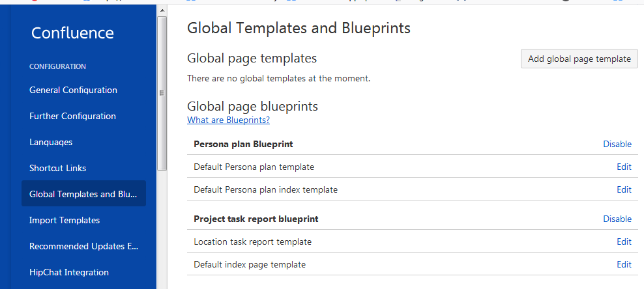
Task: Open Import Templates page
Action: tap(65, 220)
